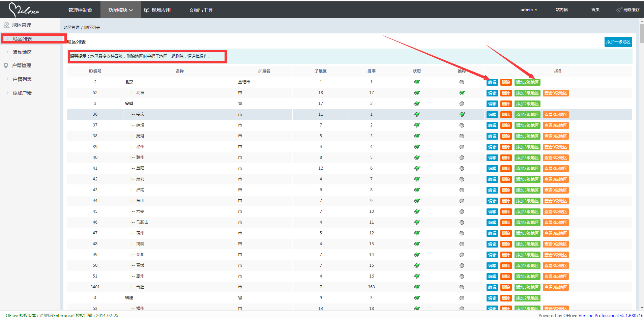
Task: Open 站内信 in top bar
Action: 562,10
